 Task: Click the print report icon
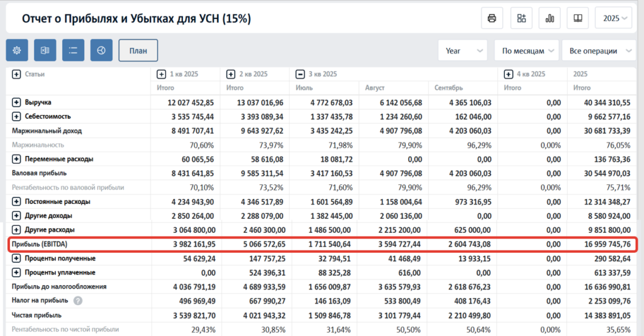tap(492, 18)
